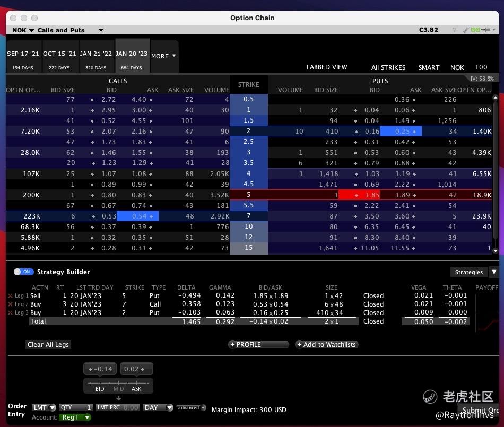
Task: Select strike 7 in the strike column
Action: pos(248,216)
